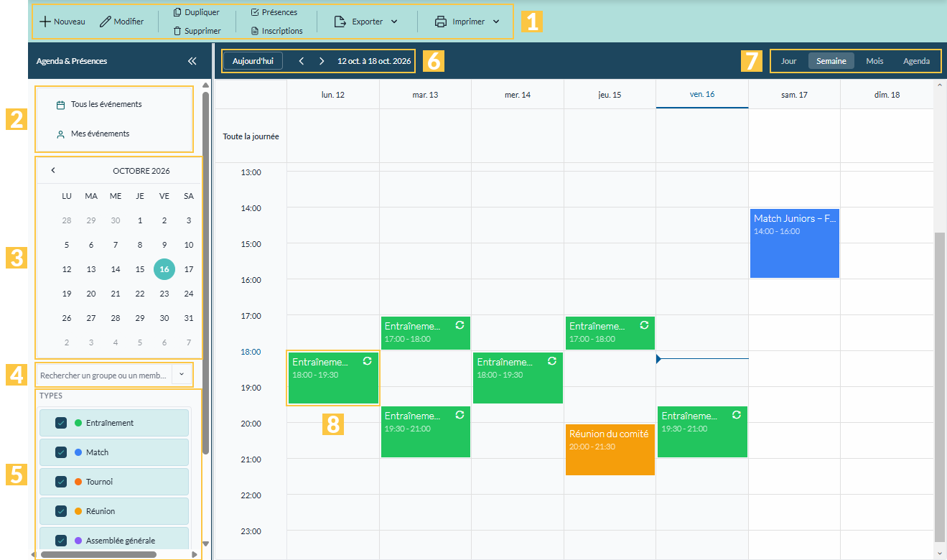Viewport: 947px width, 560px height.
Task: Click recurrence icon on Friday 19:30 training
Action: click(x=737, y=415)
